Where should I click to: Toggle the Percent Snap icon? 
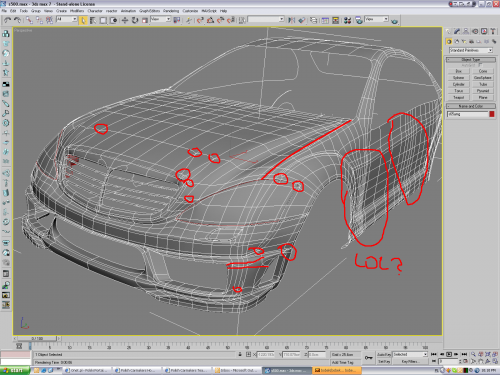click(x=220, y=20)
